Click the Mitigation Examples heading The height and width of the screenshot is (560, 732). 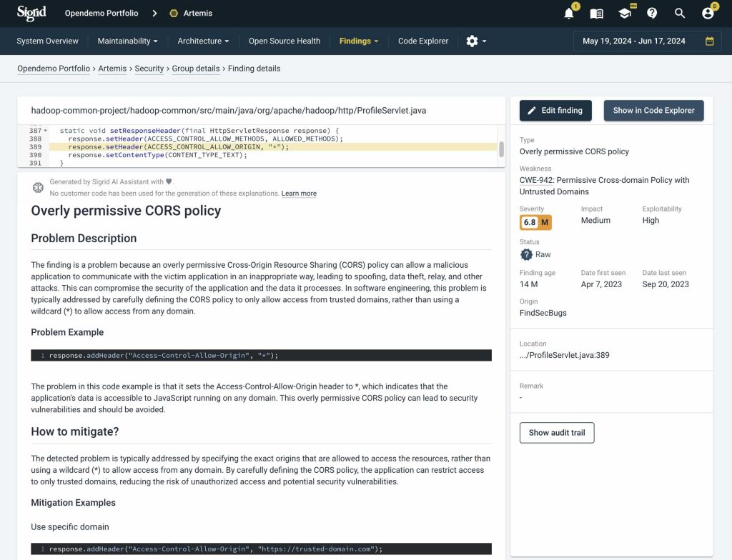(74, 503)
